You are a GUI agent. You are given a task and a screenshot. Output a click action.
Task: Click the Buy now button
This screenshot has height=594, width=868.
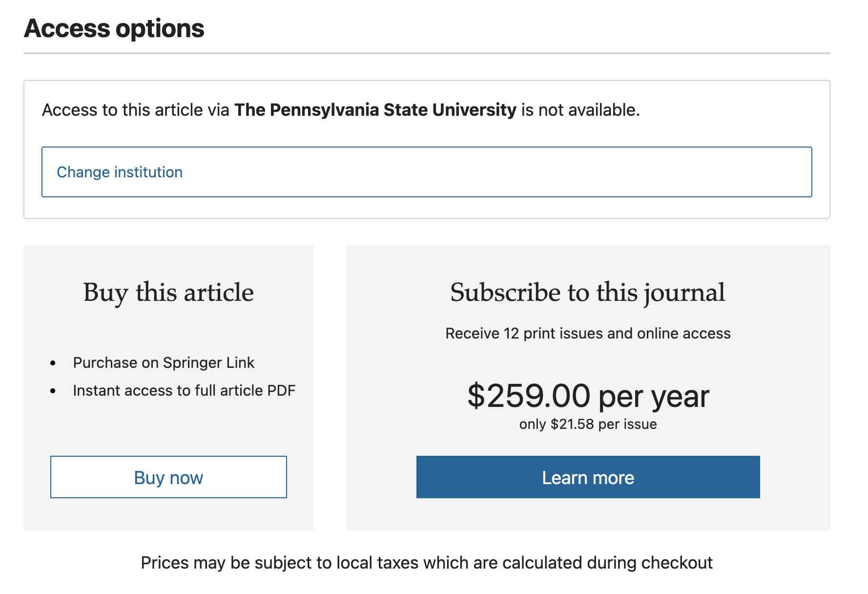(x=168, y=477)
